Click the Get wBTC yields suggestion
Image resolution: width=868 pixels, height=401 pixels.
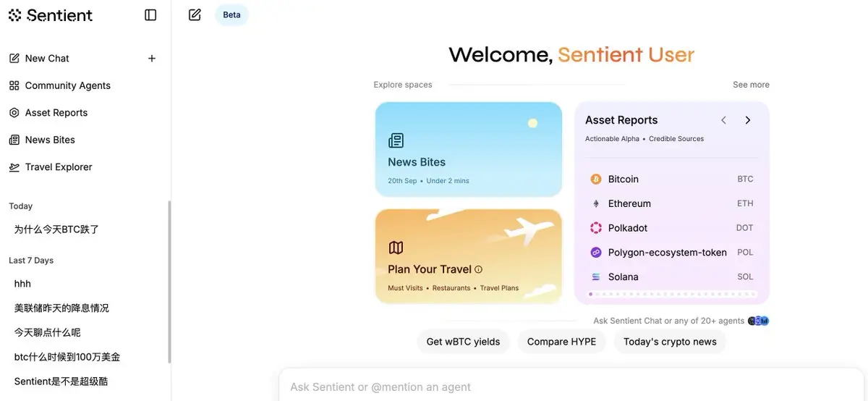(x=463, y=342)
